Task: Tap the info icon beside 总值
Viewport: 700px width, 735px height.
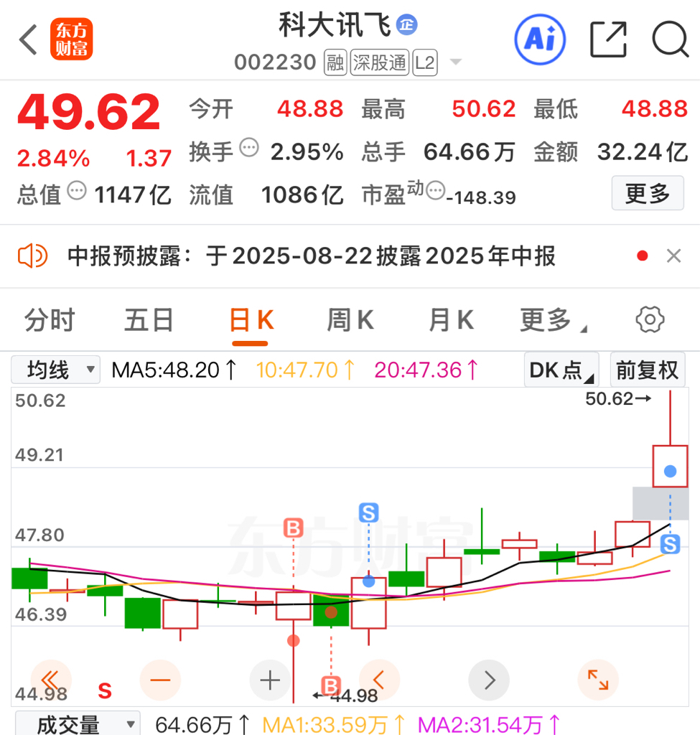Action: click(x=77, y=190)
